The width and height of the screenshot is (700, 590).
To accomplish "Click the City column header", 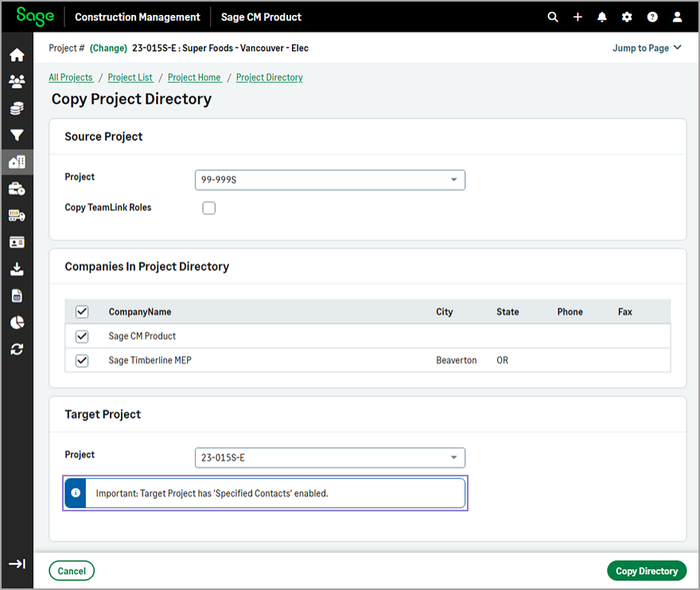I will point(444,312).
